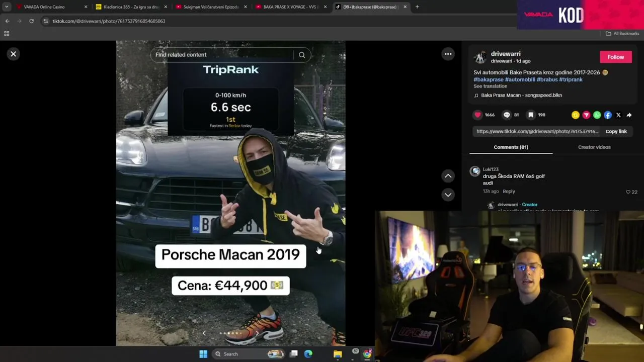Show next photo slide with right arrow
Screen dimensions: 644x362
click(257, 333)
